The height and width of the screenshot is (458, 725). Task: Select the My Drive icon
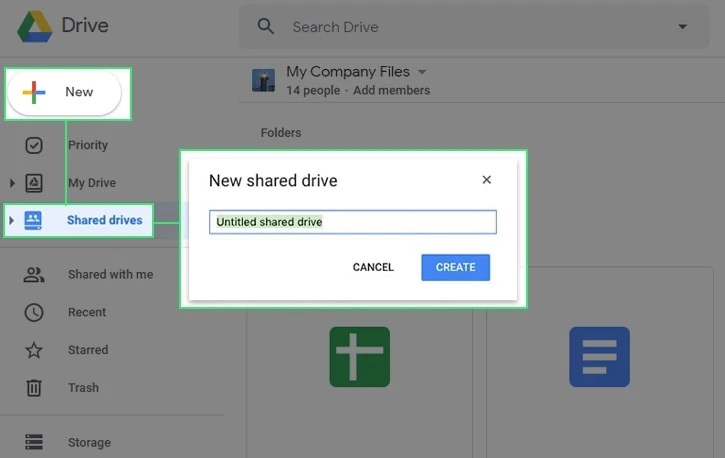pos(34,183)
